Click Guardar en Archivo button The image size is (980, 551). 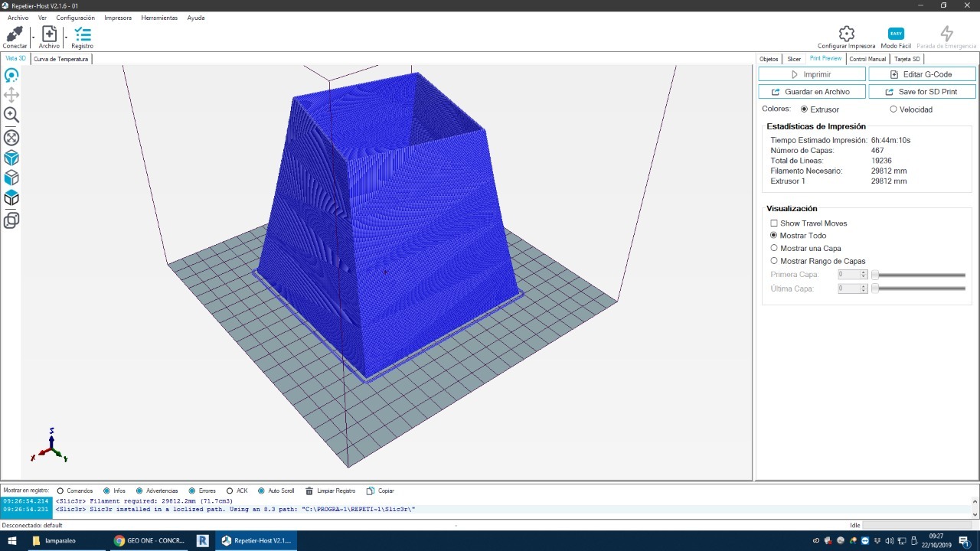point(812,92)
